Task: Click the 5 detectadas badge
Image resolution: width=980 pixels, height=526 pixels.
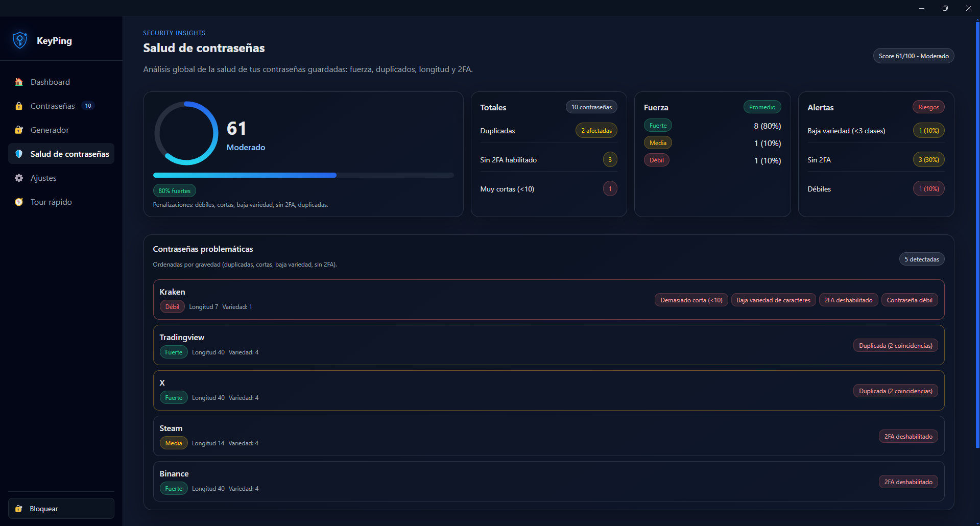Action: [921, 259]
